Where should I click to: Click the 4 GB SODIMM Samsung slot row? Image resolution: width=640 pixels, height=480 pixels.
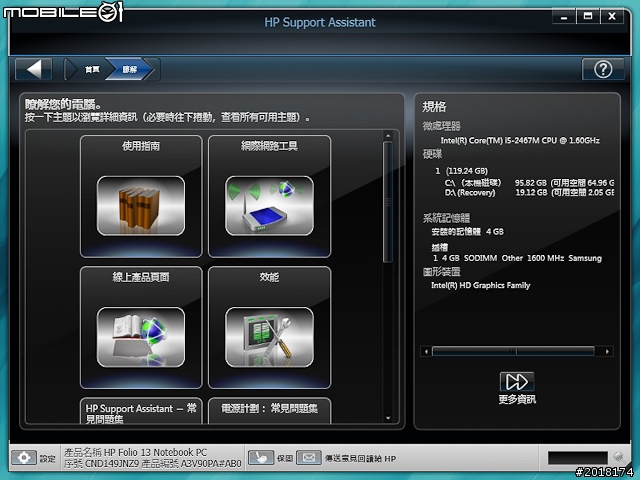point(517,258)
